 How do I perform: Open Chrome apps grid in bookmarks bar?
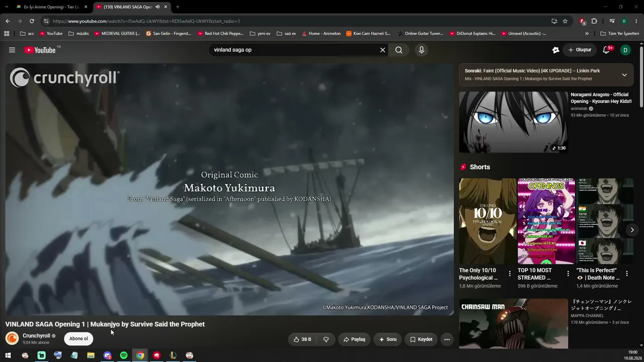point(7,34)
